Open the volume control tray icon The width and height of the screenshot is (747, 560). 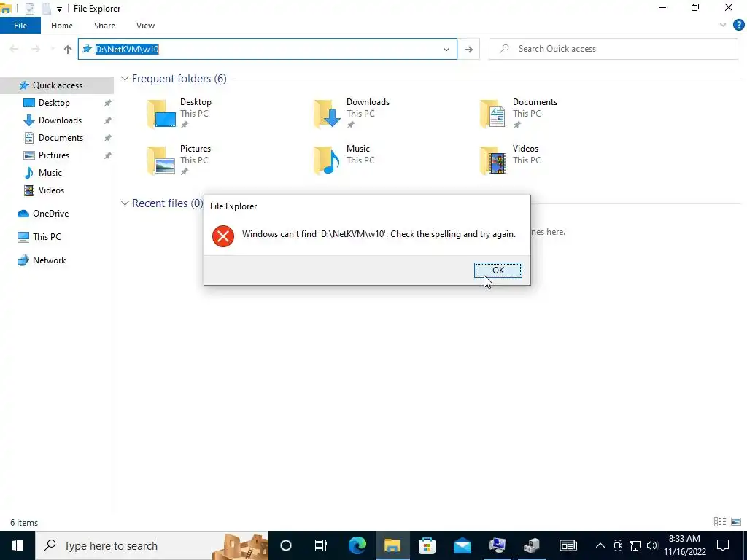[x=652, y=545]
